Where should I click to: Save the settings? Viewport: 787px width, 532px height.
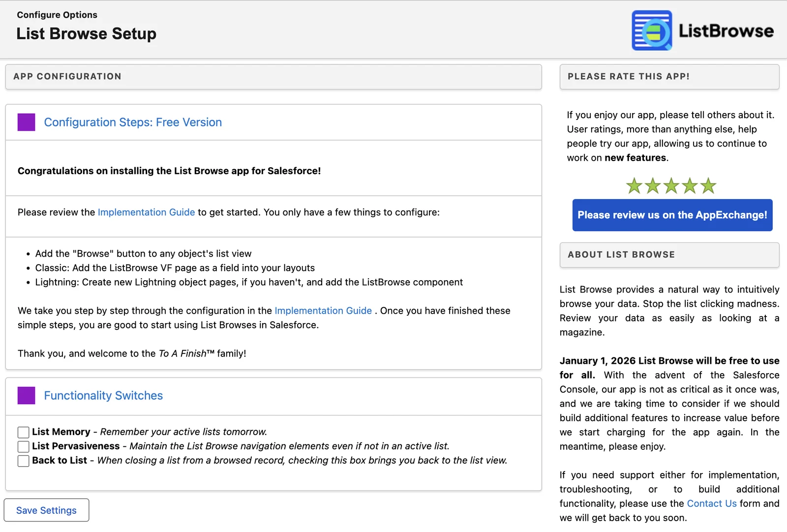coord(46,510)
